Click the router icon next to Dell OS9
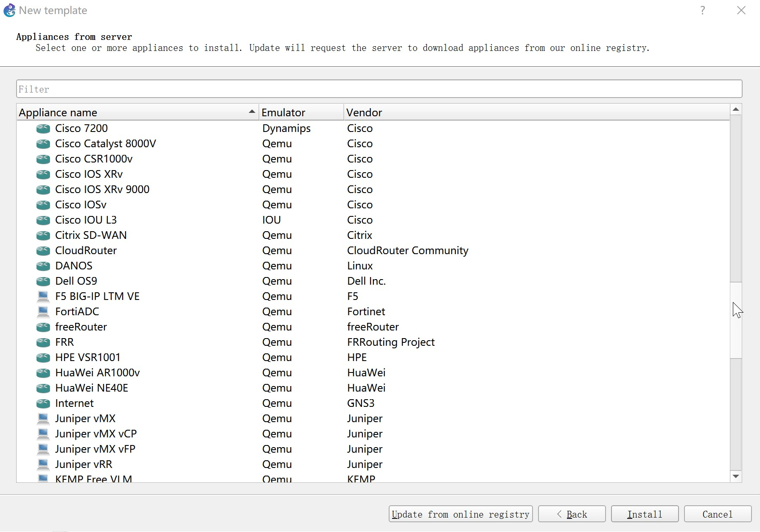Screen dimensions: 760x532 click(43, 281)
